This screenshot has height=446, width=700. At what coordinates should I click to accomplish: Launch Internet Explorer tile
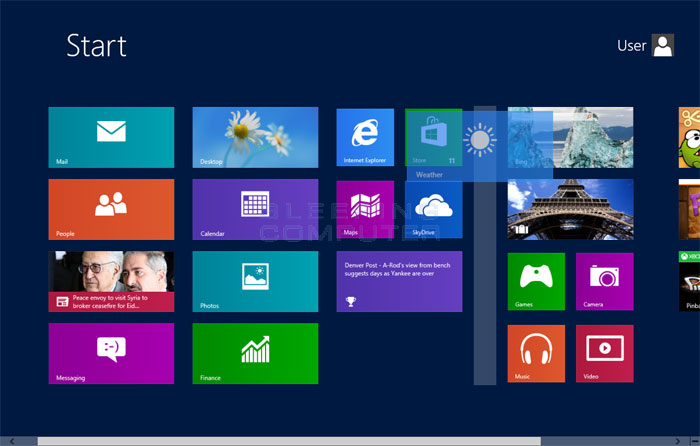[x=365, y=137]
